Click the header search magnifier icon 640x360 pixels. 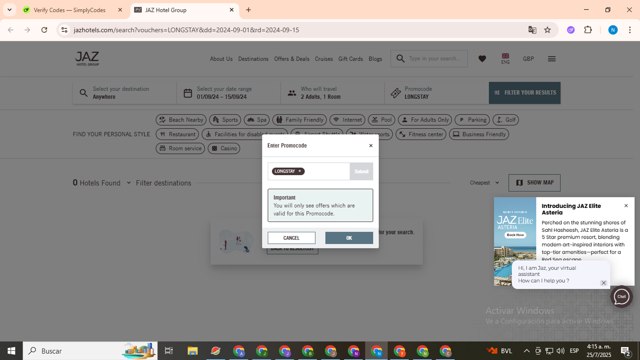[400, 59]
